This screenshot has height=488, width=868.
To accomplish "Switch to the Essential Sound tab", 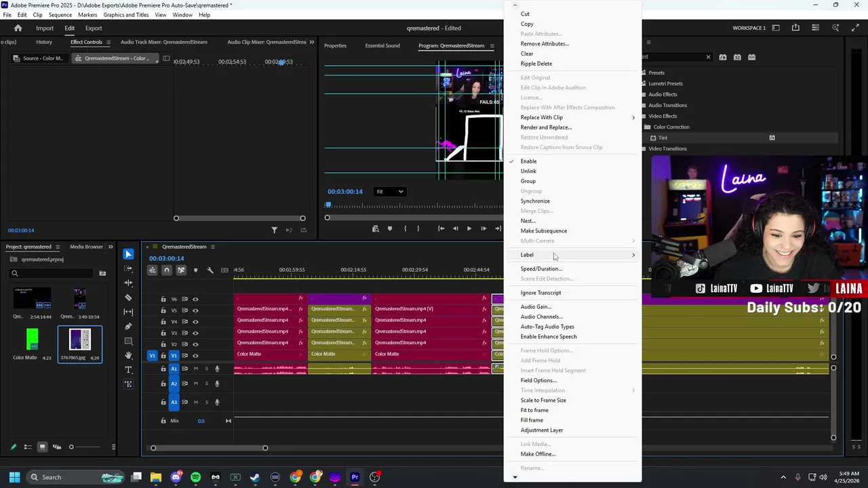I will click(x=382, y=45).
